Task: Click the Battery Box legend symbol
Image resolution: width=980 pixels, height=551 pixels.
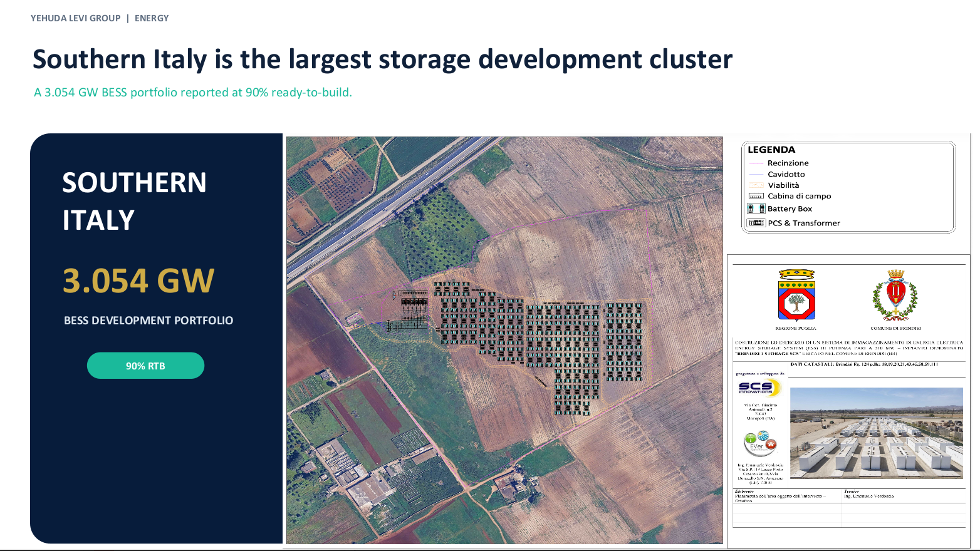Action: (x=756, y=209)
